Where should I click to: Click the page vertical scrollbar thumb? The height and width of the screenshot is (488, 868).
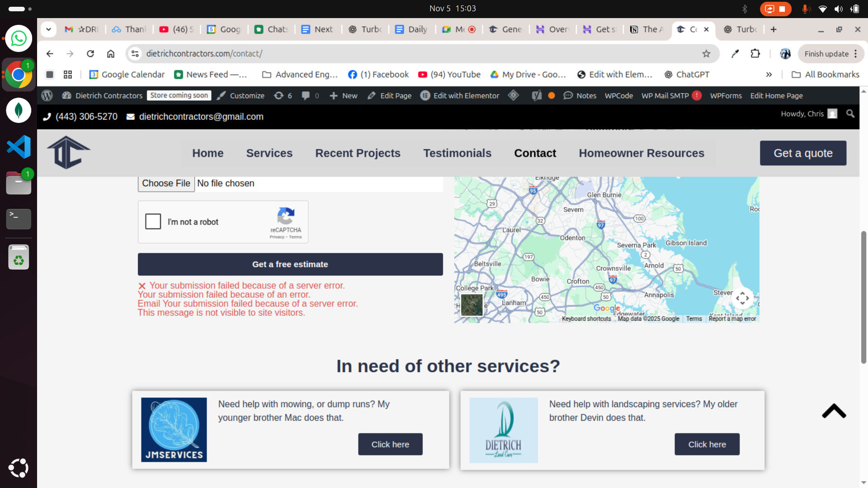click(863, 296)
